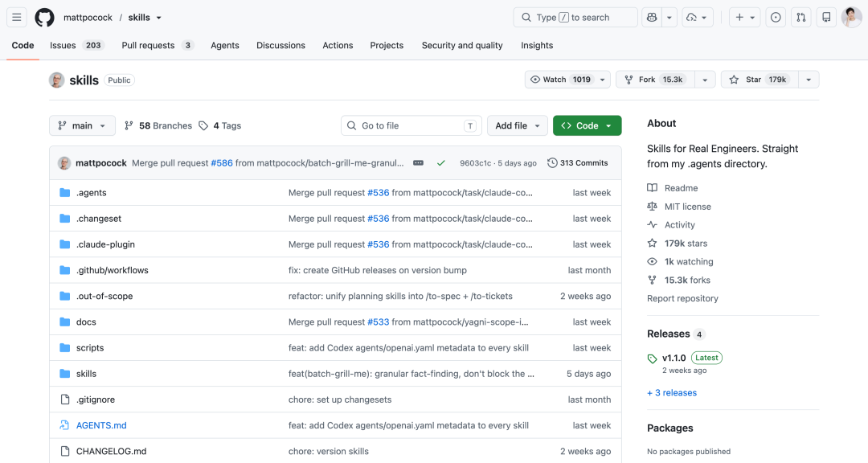
Task: Go to the GitHub homepage logo
Action: 44,17
